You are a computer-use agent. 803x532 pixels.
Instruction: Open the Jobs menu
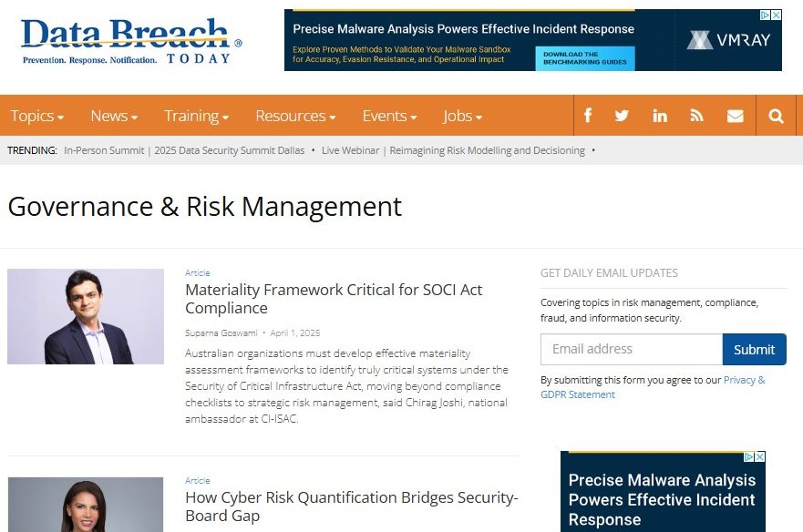click(462, 116)
